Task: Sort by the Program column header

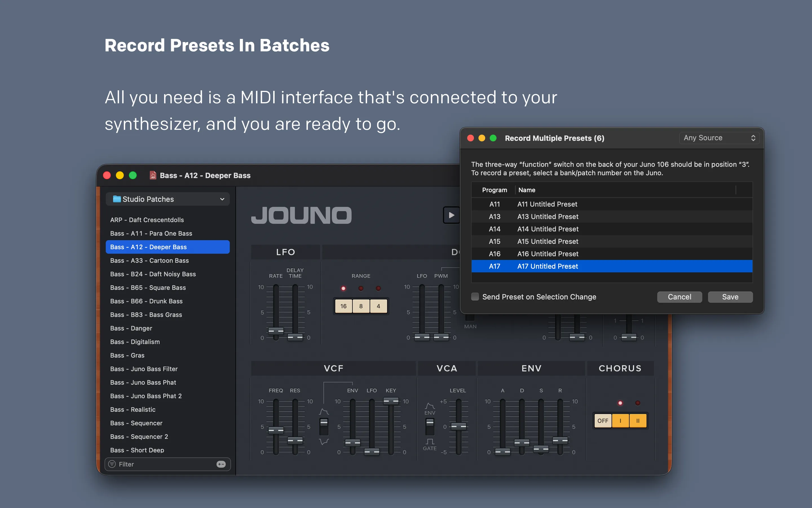Action: [x=494, y=190]
